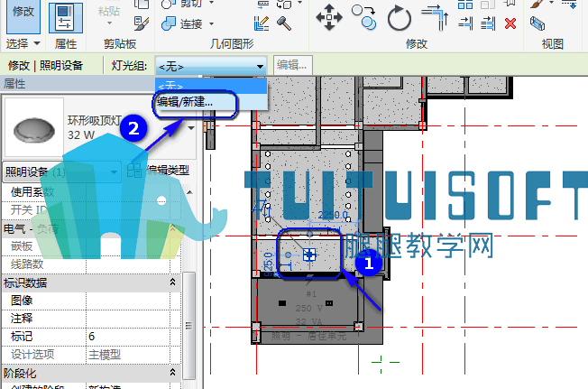Click the 250 V circuit label
The image size is (588, 389).
[308, 309]
